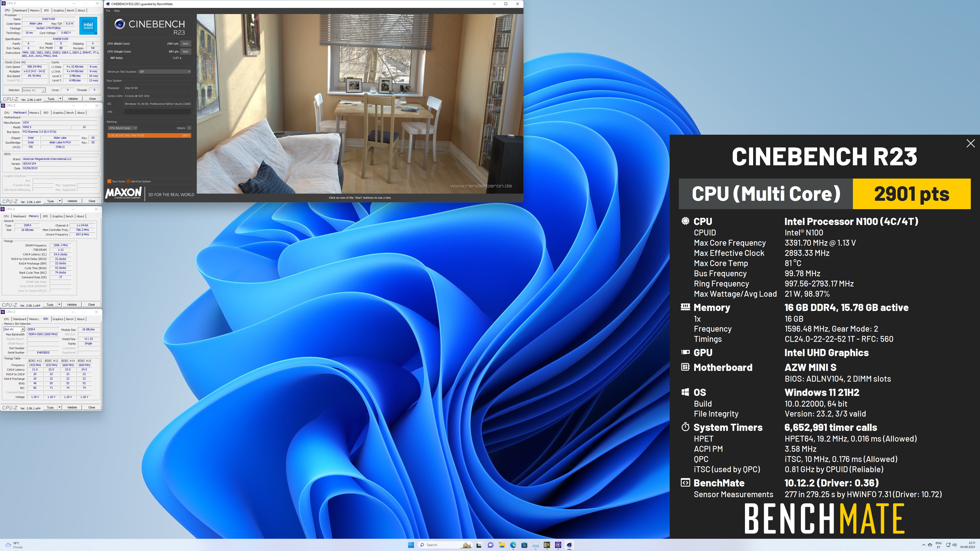
Task: Open Microsoft Store from the taskbar
Action: (524, 545)
